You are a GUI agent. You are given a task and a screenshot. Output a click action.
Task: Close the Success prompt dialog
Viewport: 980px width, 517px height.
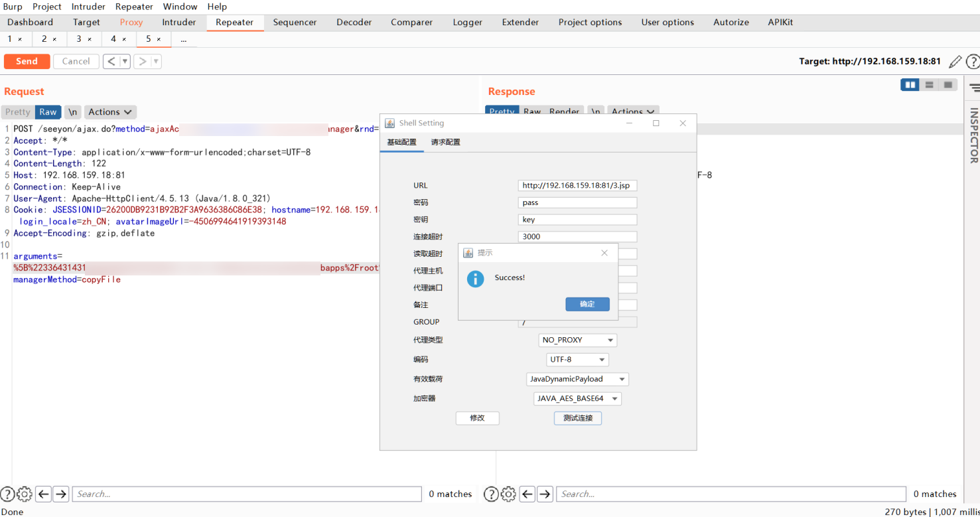tap(604, 253)
